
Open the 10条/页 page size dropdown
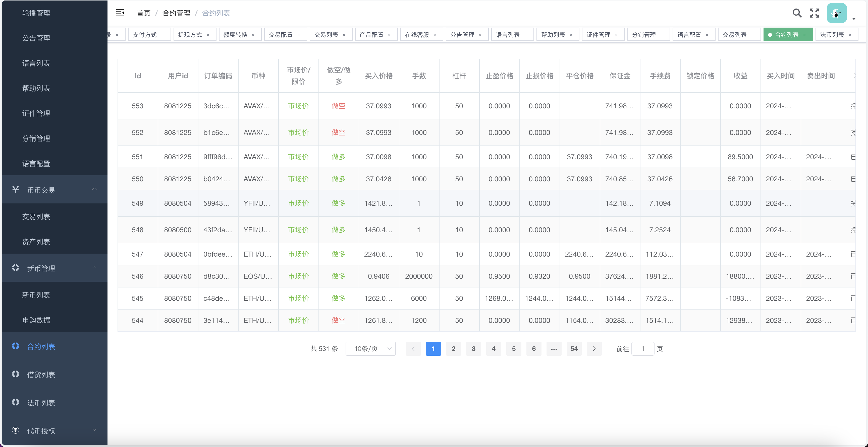(370, 349)
